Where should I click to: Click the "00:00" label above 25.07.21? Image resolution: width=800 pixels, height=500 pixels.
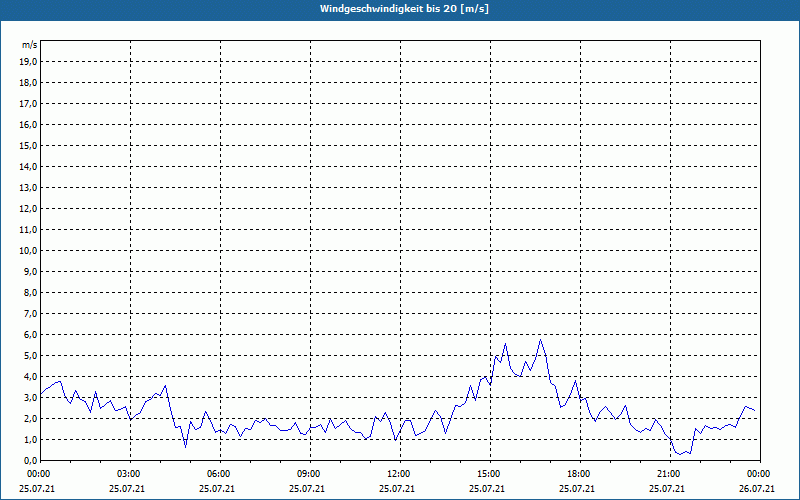pyautogui.click(x=38, y=474)
